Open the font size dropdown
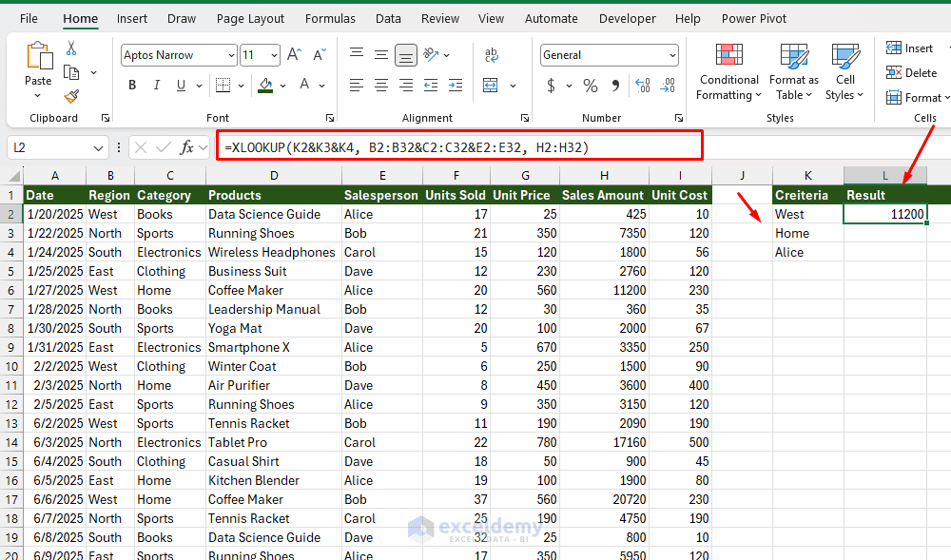Screen dimensions: 951x560 [274, 55]
